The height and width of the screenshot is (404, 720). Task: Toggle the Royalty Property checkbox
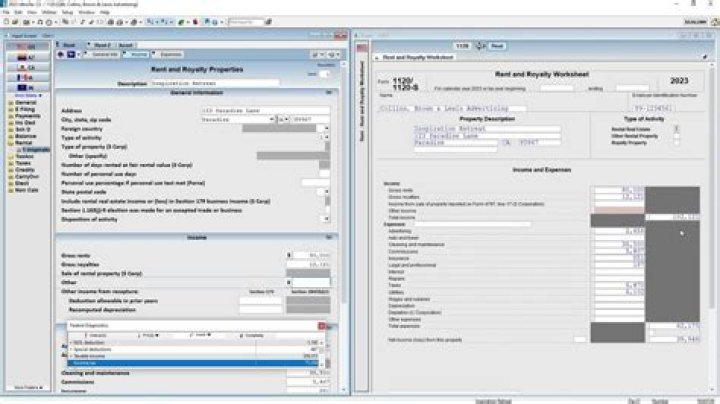(x=677, y=142)
